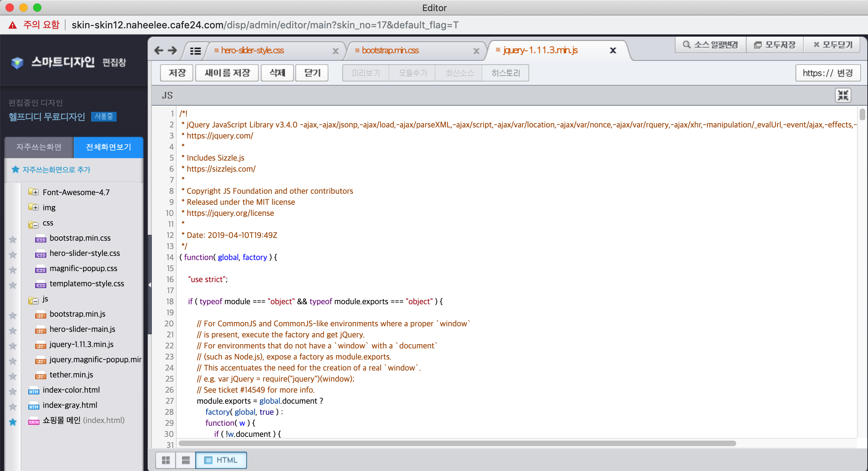
Task: Open the tab list icon
Action: point(195,51)
